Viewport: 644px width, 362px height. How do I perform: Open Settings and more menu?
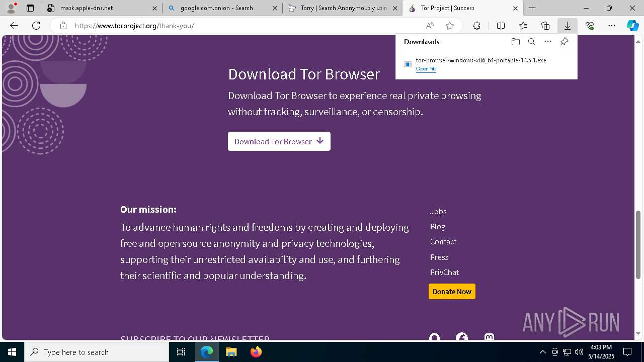click(612, 26)
